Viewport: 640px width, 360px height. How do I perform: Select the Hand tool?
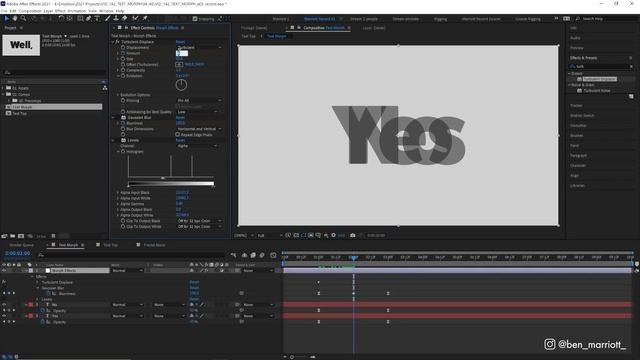(15, 18)
